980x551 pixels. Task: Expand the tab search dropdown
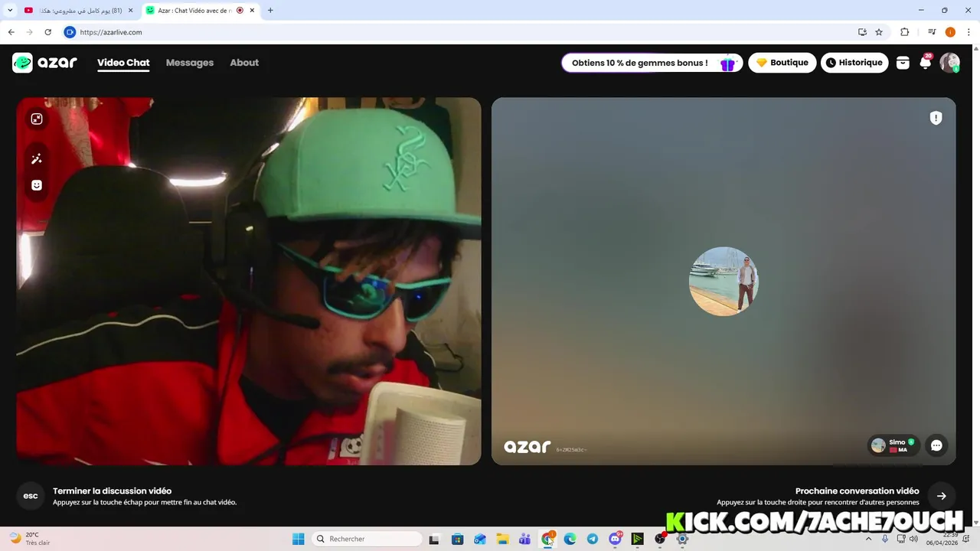pyautogui.click(x=8, y=11)
